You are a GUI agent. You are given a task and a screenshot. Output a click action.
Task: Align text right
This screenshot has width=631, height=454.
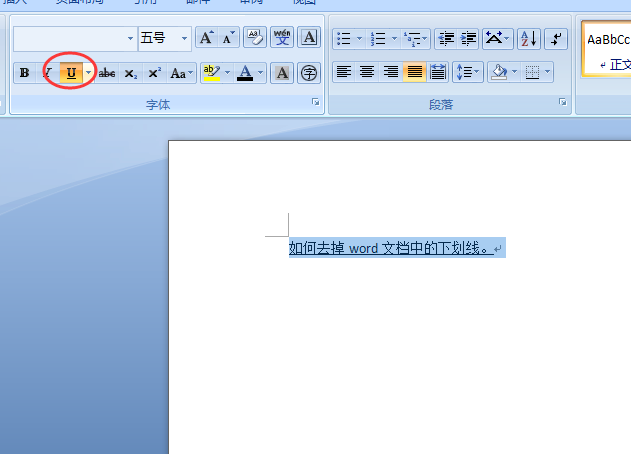391,72
